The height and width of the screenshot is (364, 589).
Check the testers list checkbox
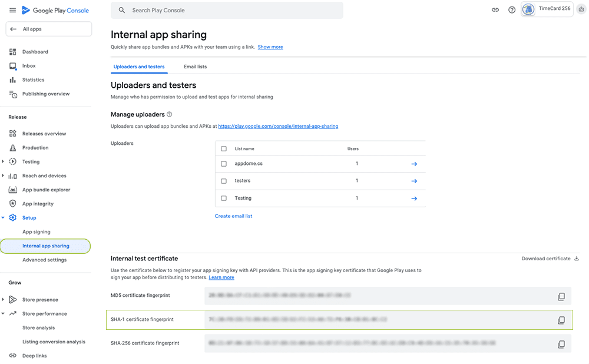tap(224, 181)
